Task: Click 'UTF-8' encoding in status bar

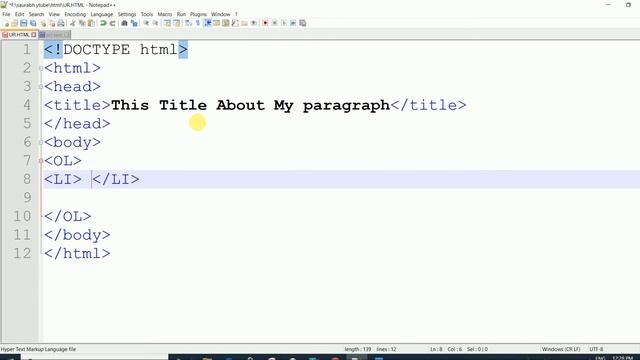Action: pyautogui.click(x=596, y=349)
